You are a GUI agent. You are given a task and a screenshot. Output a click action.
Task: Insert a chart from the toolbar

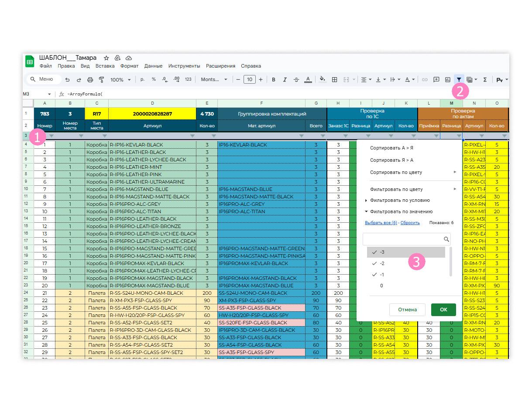[447, 80]
